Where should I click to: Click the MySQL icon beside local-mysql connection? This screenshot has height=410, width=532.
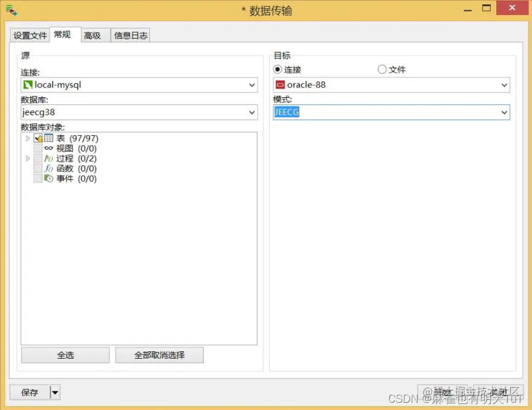(27, 85)
